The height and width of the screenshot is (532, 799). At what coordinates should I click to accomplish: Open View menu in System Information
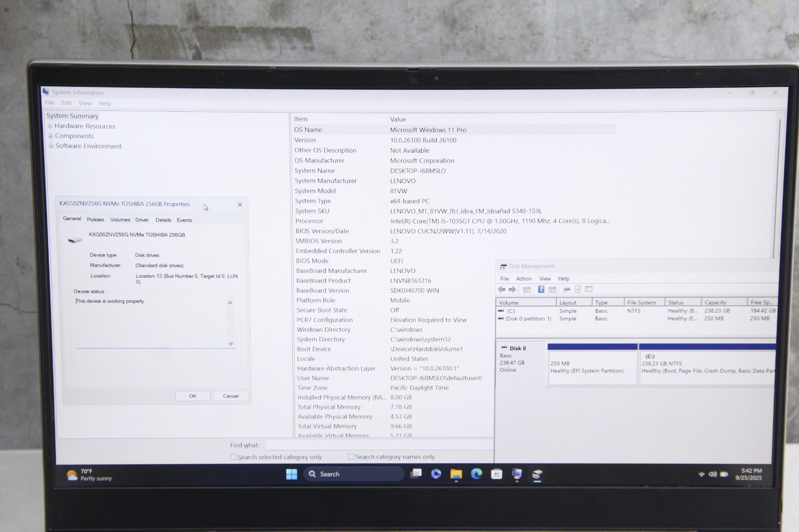click(85, 103)
